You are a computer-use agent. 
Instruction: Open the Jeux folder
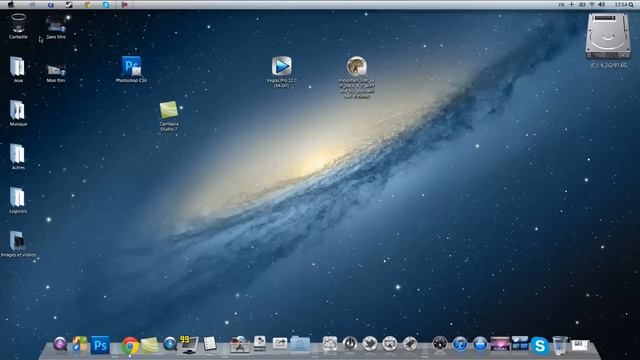(x=18, y=69)
